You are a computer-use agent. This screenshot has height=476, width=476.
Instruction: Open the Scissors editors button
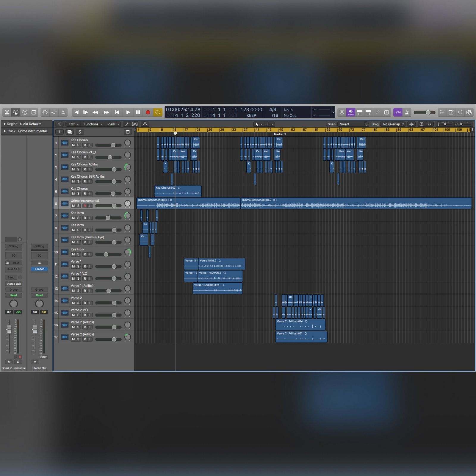point(63,112)
